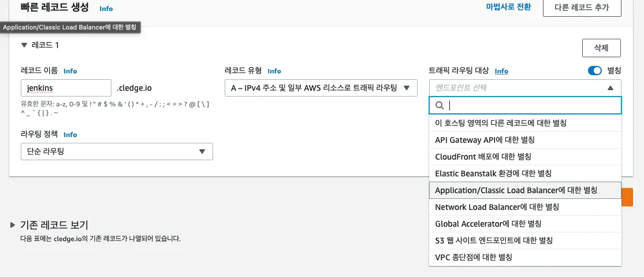Collapse the 레코드 1 section
This screenshot has height=277, width=644.
24,45
